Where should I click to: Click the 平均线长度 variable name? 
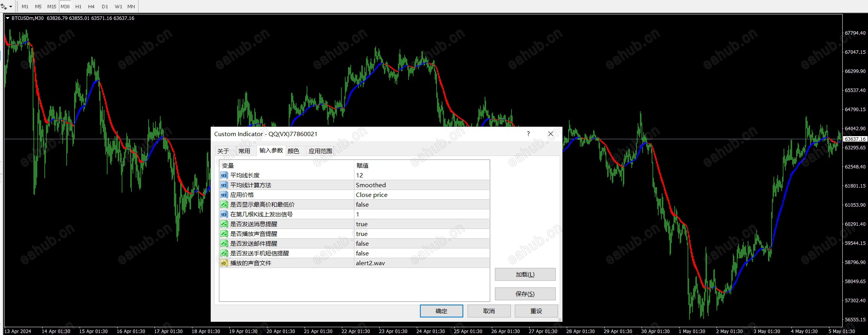(x=245, y=175)
